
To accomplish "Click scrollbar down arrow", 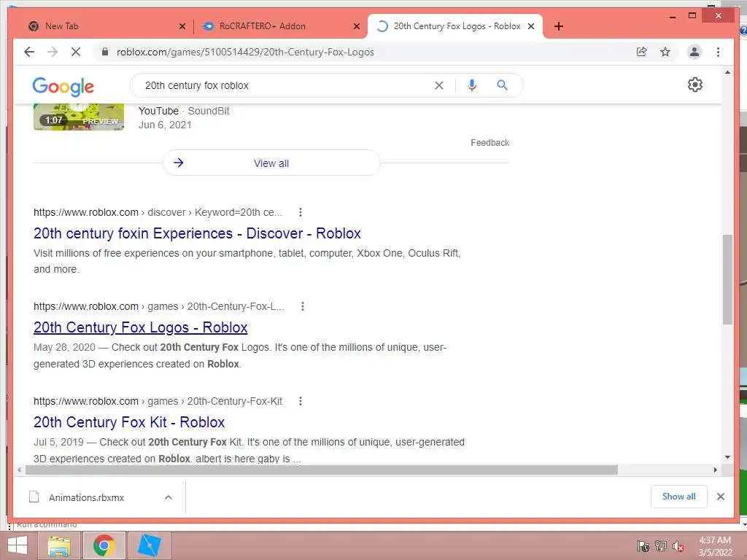I will 727,457.
